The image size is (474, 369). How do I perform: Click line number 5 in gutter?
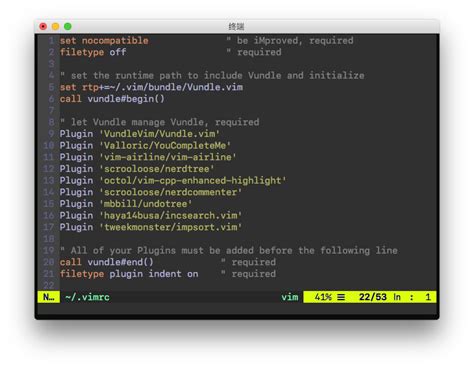coord(51,87)
